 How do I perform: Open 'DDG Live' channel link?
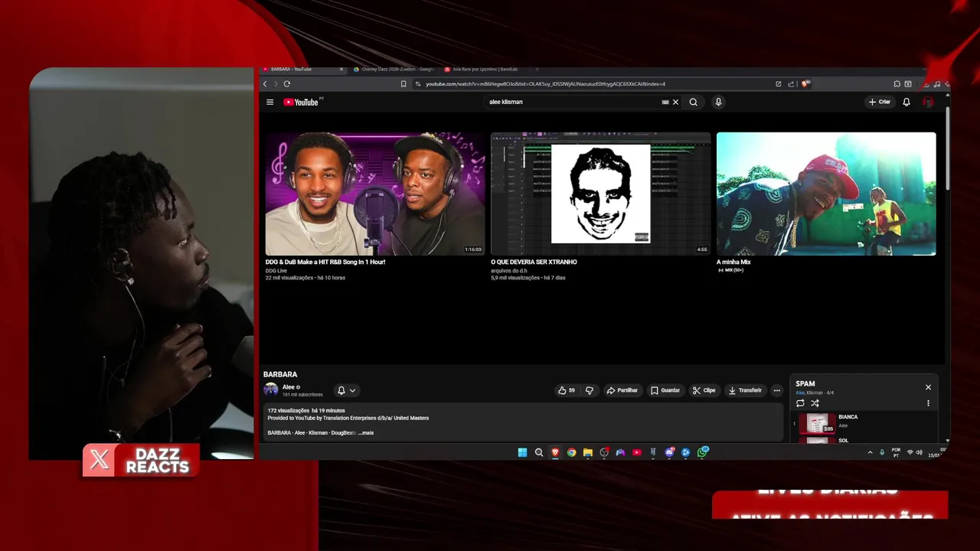(276, 270)
